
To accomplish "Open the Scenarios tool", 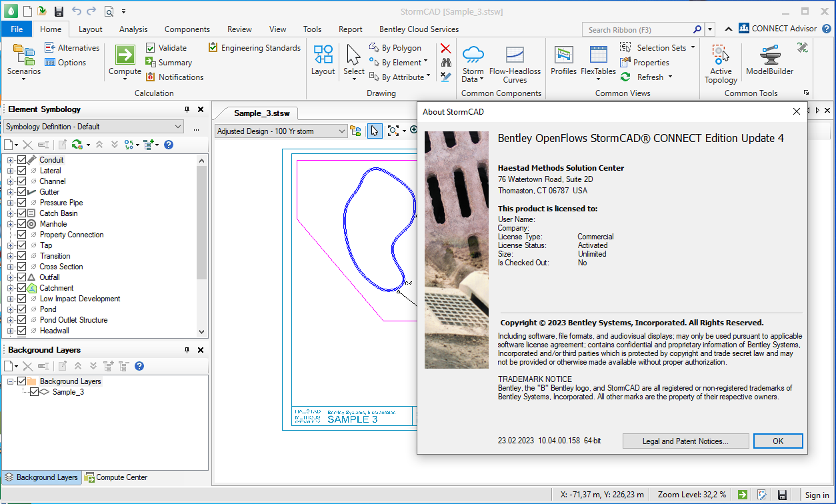I will (x=23, y=59).
